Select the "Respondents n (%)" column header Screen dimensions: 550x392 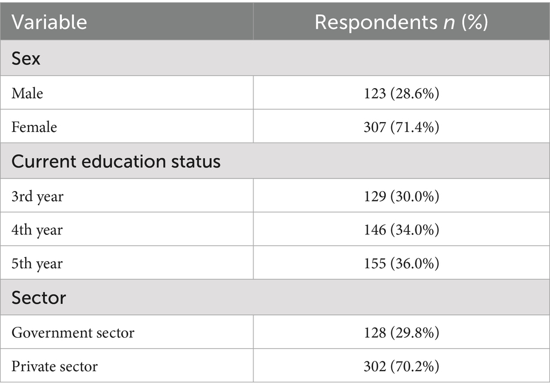click(x=401, y=22)
